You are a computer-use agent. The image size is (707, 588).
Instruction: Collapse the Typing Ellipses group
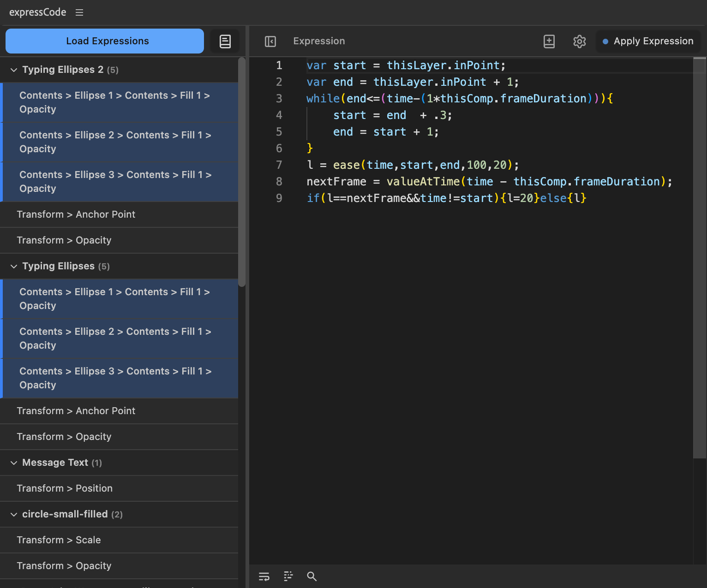(x=14, y=266)
